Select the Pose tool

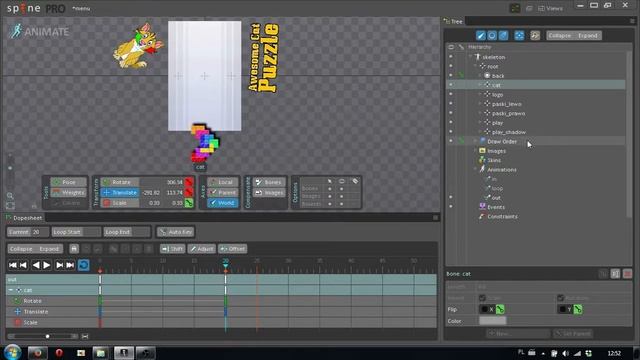69,182
